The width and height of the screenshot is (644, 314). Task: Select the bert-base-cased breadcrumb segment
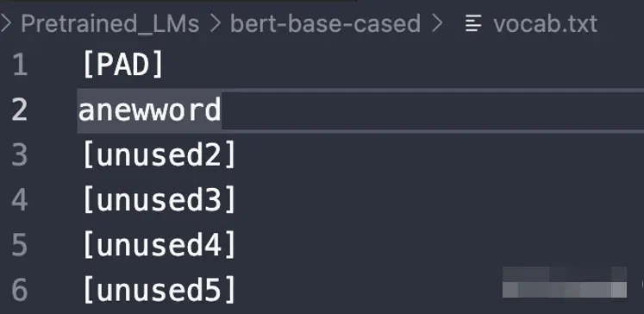click(325, 24)
